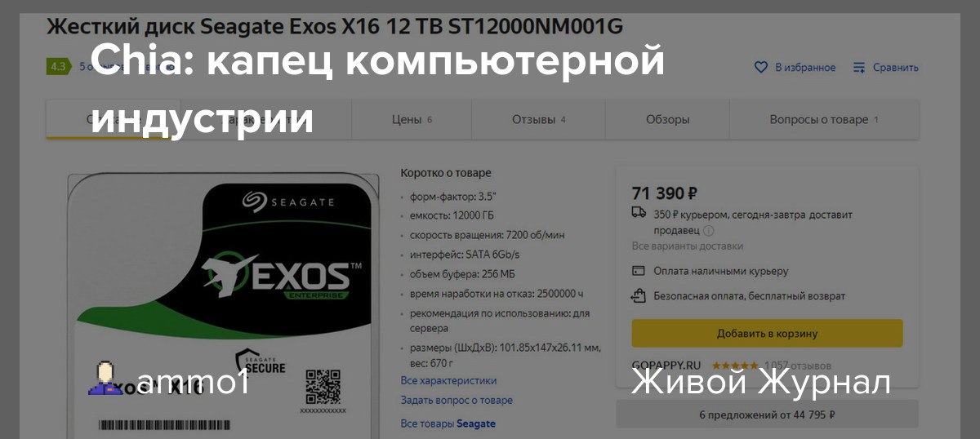Expand Все варианты доставки

click(x=688, y=246)
